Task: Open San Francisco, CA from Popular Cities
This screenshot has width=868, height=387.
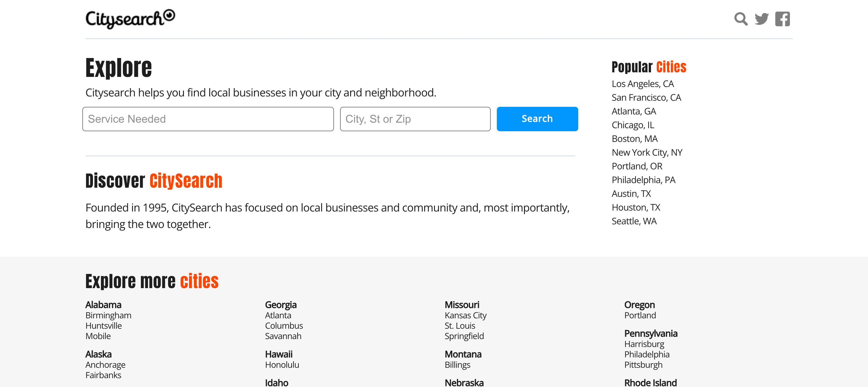Action: 646,97
